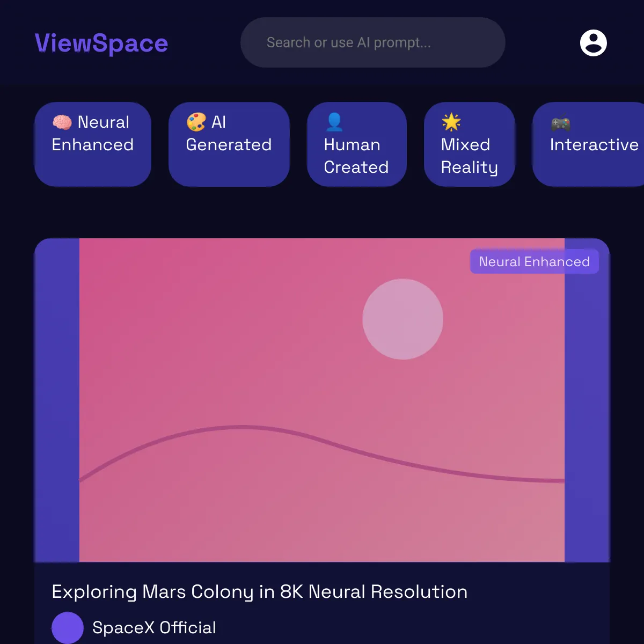Screen dimensions: 644x644
Task: Click the pink moon graphic in thumbnail
Action: pos(403,319)
